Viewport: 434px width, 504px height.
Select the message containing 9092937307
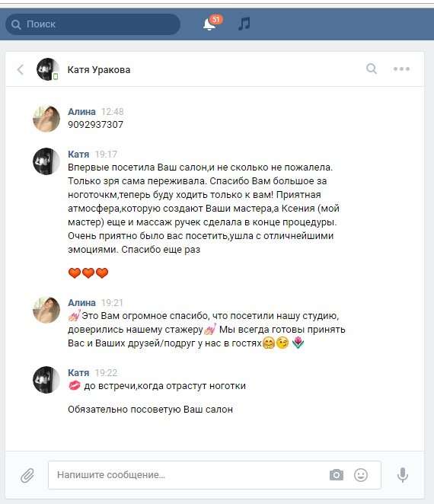[95, 124]
